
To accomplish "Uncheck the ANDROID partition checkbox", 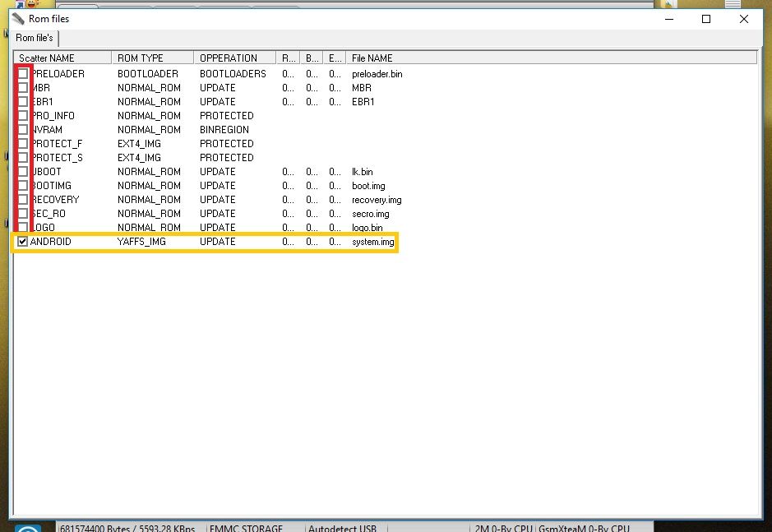I will click(x=23, y=242).
